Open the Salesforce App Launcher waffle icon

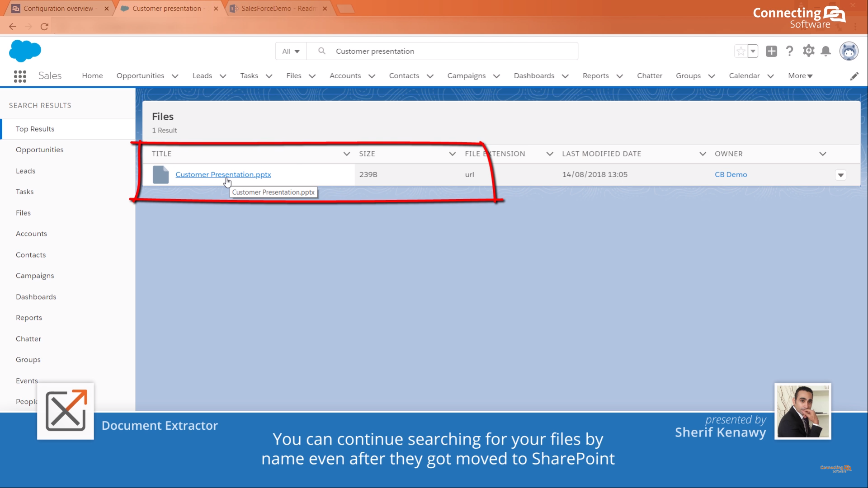pyautogui.click(x=20, y=76)
